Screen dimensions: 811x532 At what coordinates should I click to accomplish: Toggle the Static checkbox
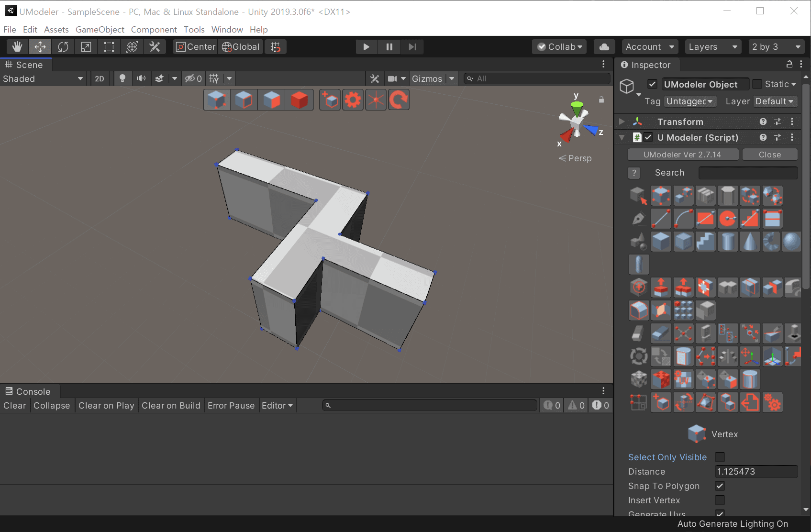(757, 84)
